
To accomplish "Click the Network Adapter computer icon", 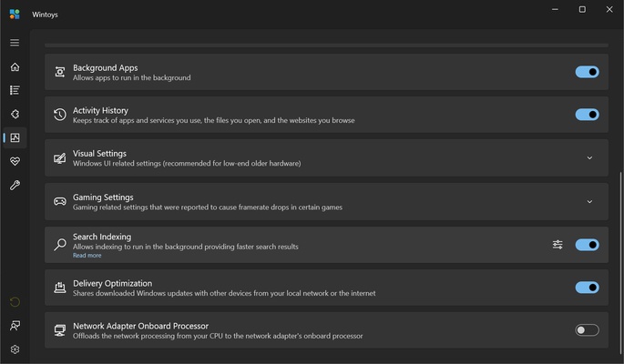I will [60, 330].
